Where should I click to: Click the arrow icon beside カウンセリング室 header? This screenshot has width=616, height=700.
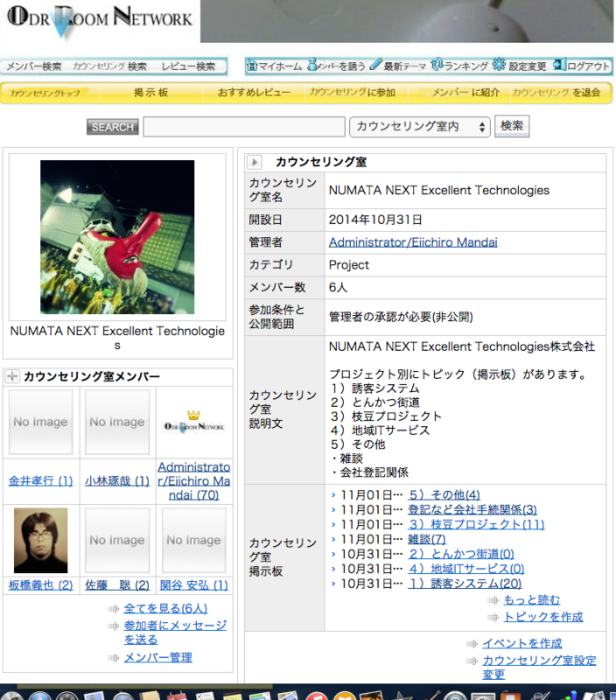255,162
